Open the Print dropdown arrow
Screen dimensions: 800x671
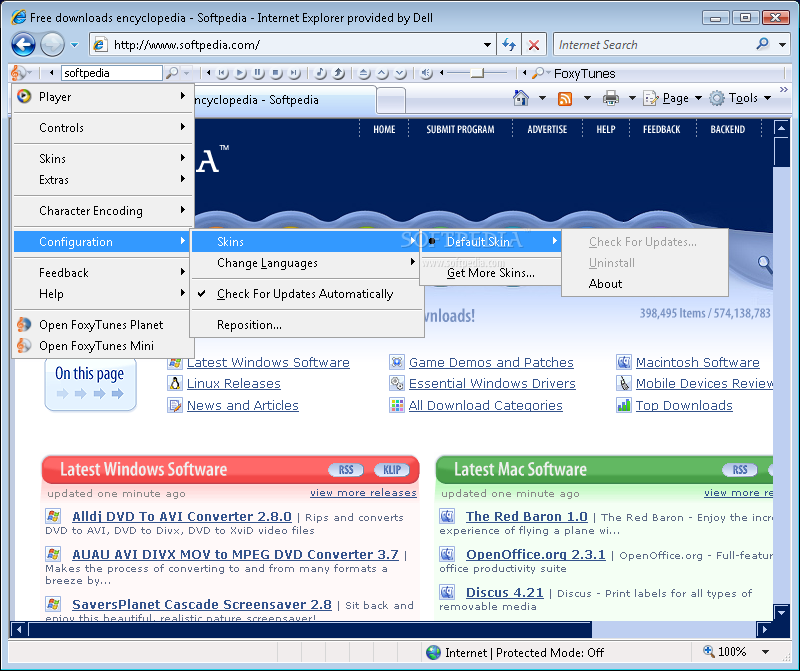632,98
